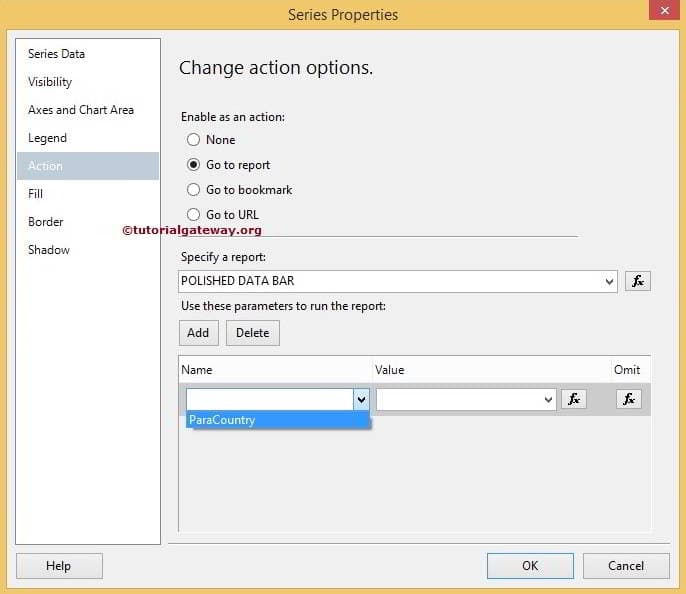
Task: Open expression editor for parameter Value
Action: [x=574, y=399]
